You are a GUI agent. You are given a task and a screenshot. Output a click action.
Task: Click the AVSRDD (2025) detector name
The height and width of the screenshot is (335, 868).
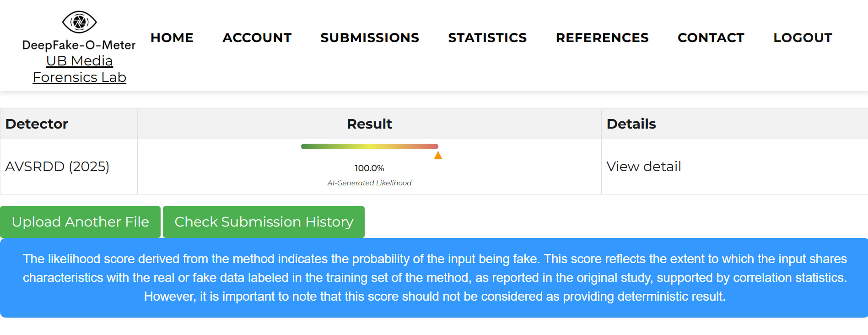pos(57,167)
